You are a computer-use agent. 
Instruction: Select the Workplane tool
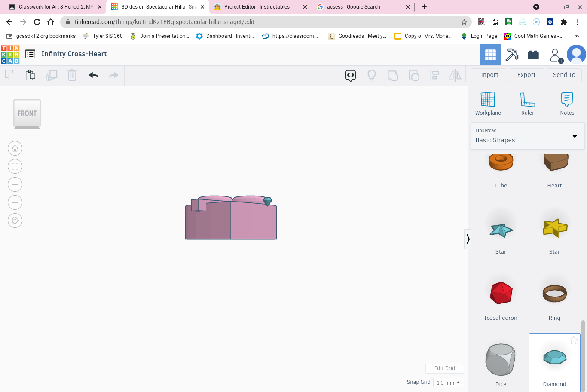[488, 104]
